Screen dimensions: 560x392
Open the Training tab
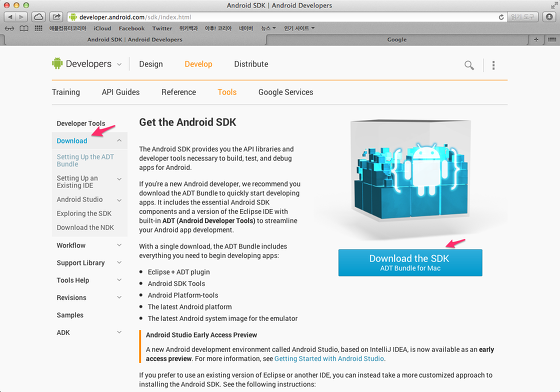(x=66, y=92)
